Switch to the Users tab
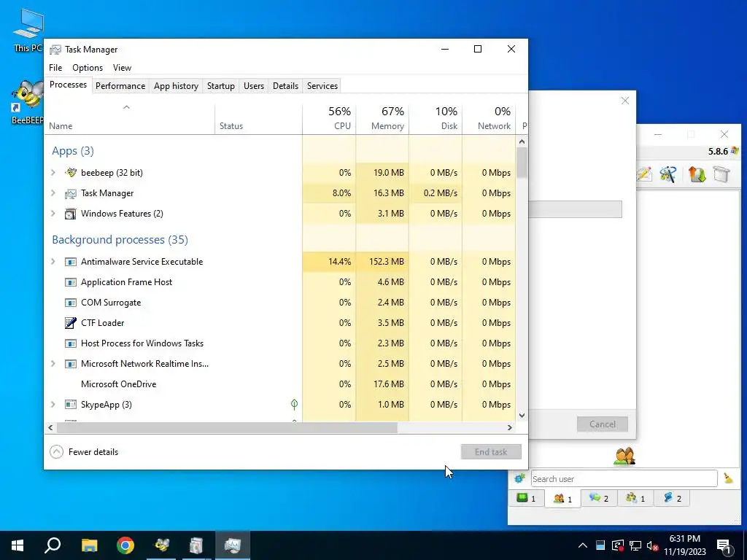This screenshot has height=560, width=747. point(254,86)
